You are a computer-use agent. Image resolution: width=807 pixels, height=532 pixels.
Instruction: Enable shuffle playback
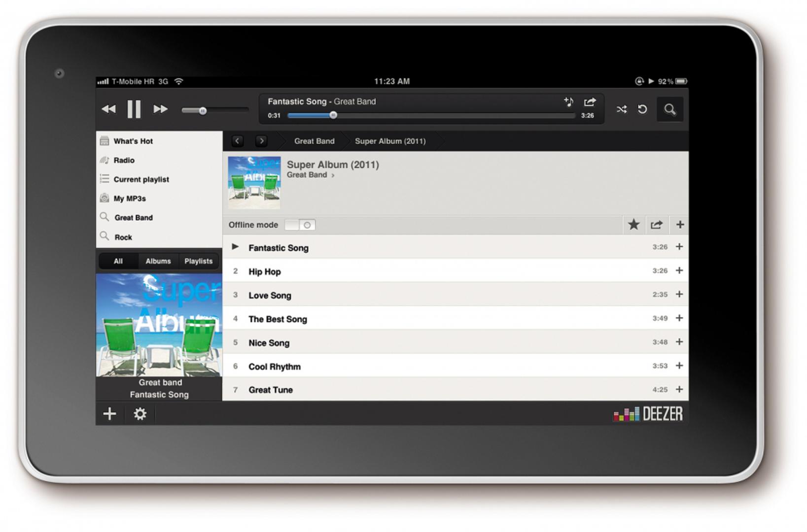click(621, 109)
